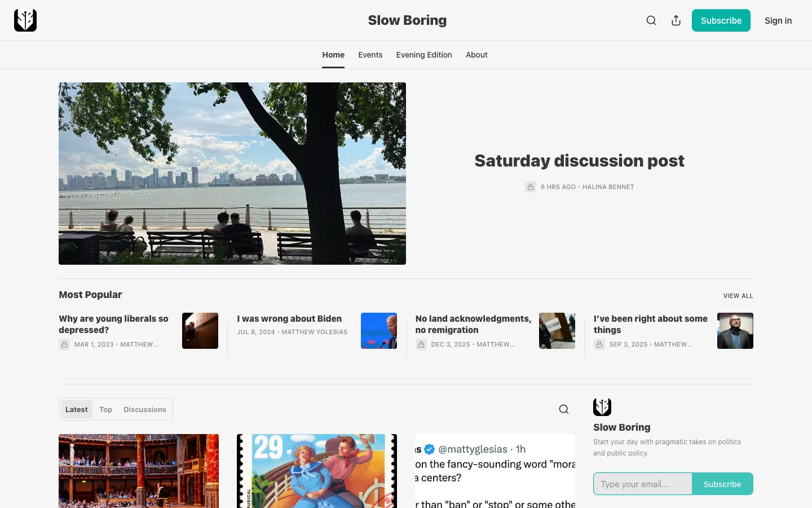Click 'DEC 3, 2025' date text

(451, 344)
